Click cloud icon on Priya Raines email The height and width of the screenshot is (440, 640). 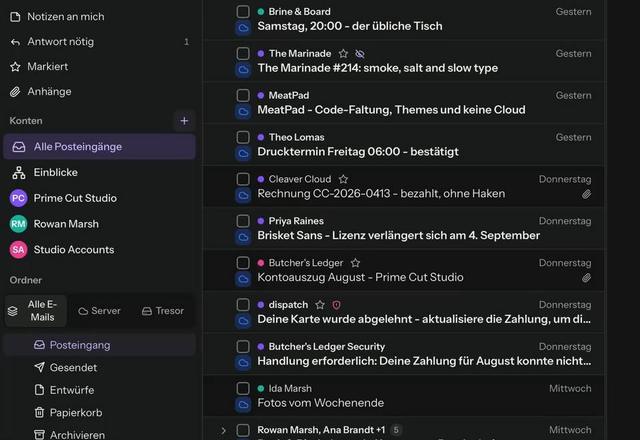pos(243,238)
